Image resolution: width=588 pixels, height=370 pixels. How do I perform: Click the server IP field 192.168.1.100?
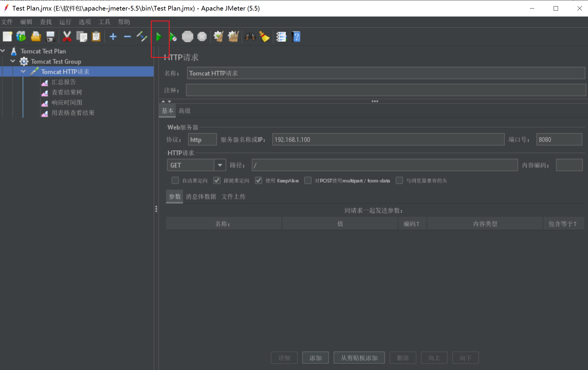click(x=388, y=139)
